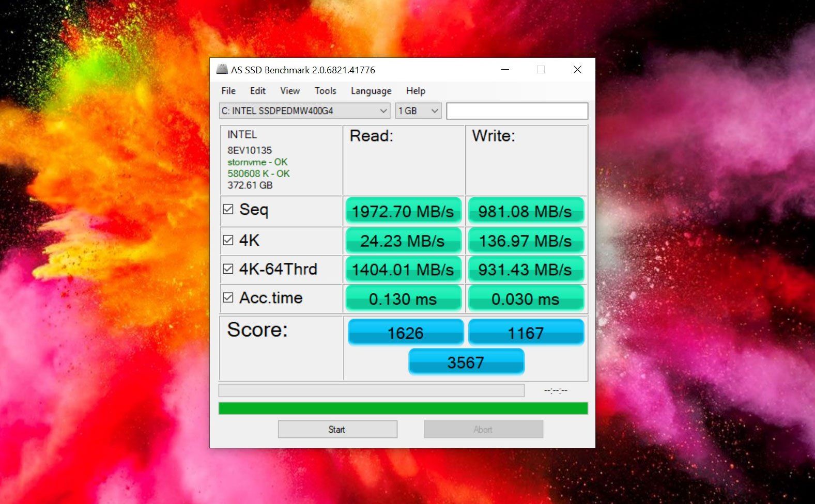Expand the 1 GB test size dropdown
815x504 pixels.
pos(418,111)
